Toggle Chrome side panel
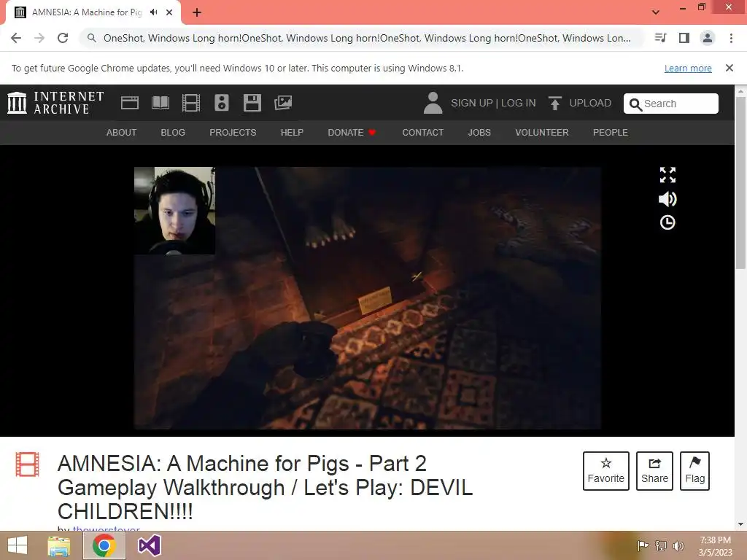 (x=684, y=38)
